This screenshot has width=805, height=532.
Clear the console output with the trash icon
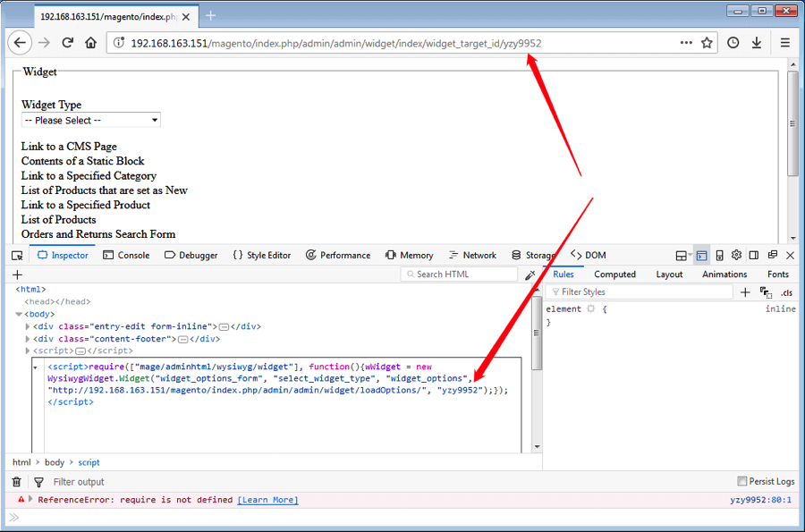click(16, 482)
